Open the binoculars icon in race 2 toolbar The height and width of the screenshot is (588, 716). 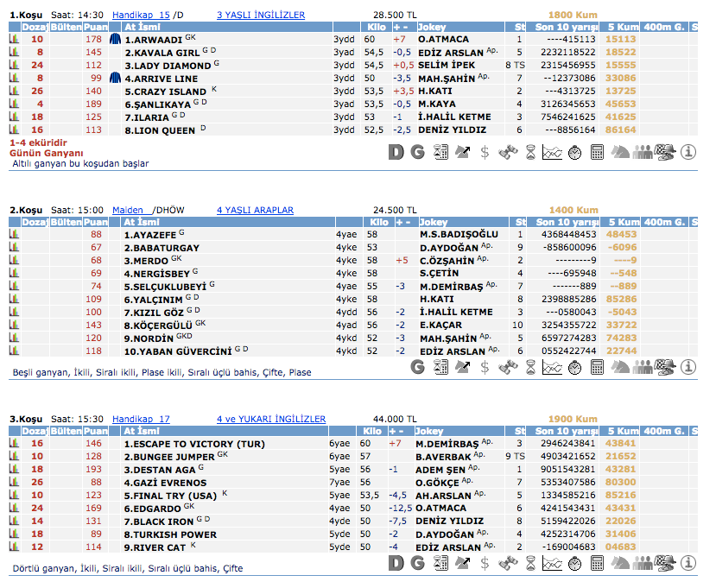click(x=507, y=367)
